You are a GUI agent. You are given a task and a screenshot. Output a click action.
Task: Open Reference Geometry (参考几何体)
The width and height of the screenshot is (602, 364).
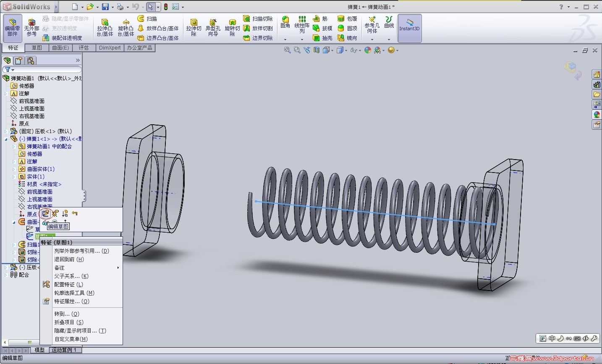[x=372, y=25]
